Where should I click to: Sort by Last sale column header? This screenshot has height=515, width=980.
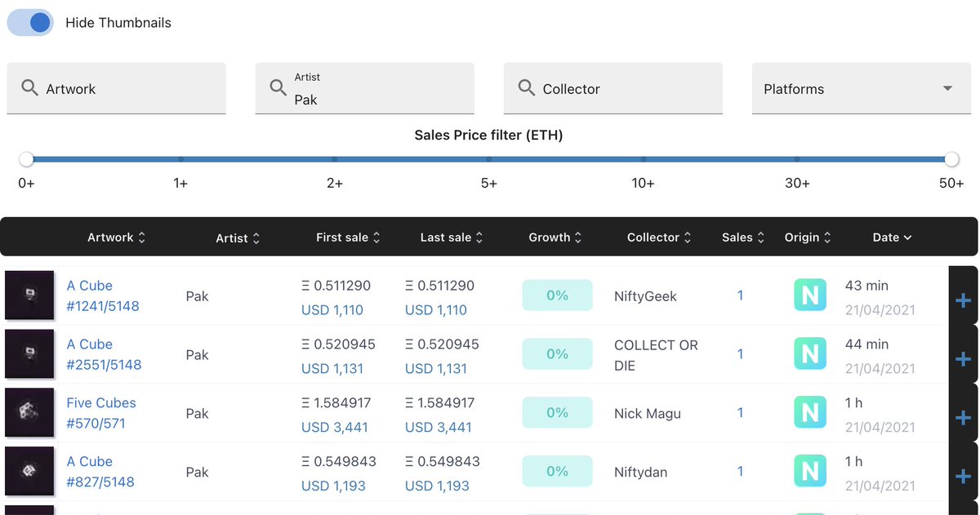[x=452, y=238]
